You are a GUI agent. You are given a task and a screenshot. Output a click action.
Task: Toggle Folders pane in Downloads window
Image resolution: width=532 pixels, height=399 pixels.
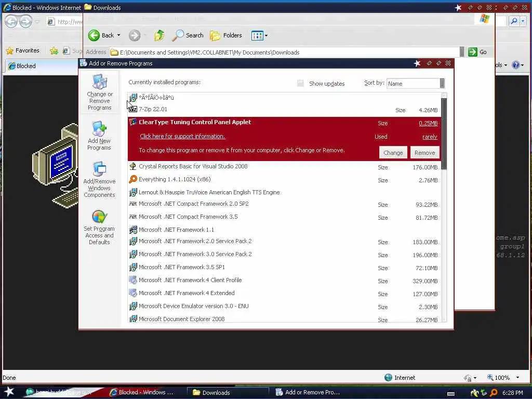226,35
